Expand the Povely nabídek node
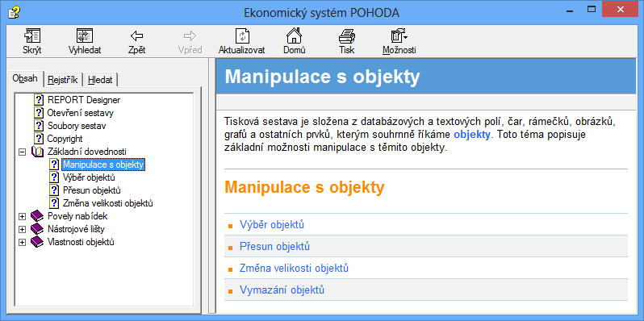The image size is (644, 321). click(22, 216)
